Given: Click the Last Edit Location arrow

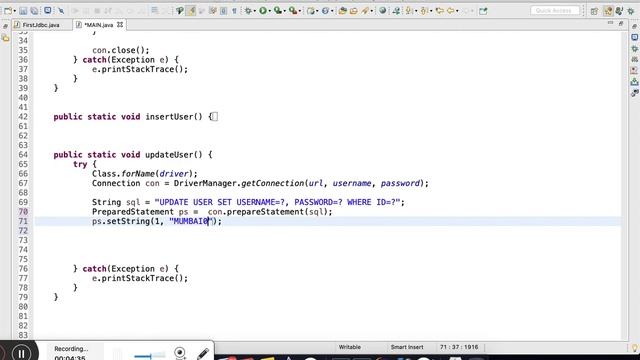Looking at the screenshot, I should tap(440, 11).
